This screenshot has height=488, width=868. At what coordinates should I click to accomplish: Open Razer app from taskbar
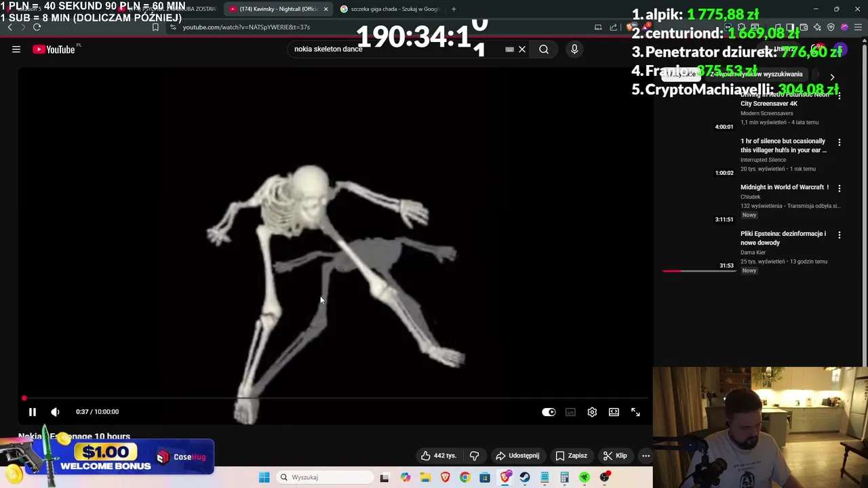tap(584, 477)
